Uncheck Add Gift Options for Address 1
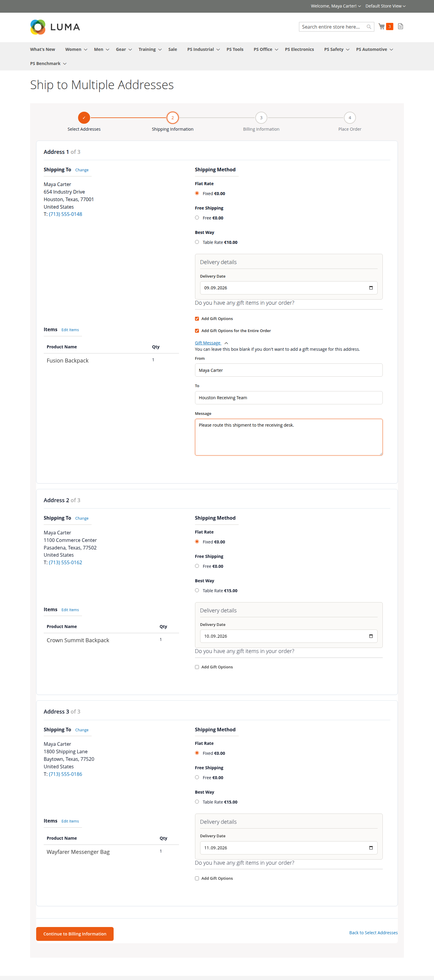 pos(197,319)
